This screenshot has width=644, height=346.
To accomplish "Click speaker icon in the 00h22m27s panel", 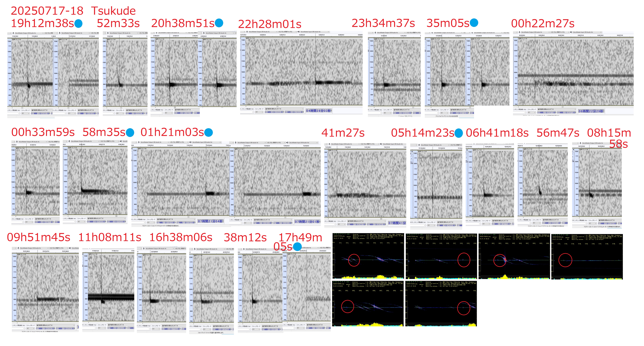I will point(571,32).
